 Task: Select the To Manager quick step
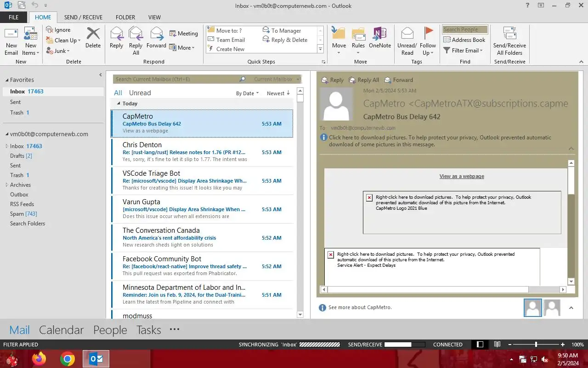(x=282, y=31)
